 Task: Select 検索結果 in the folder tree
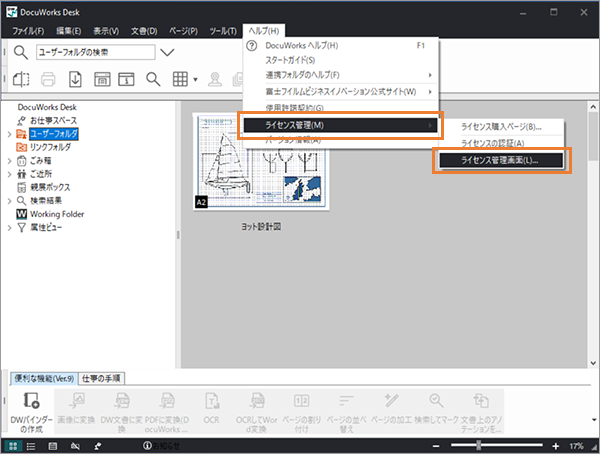(46, 201)
